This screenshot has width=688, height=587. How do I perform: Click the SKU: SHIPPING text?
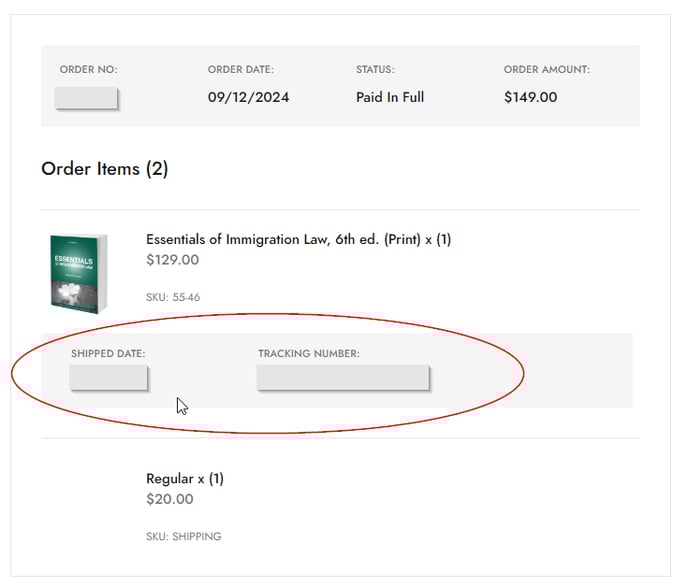[183, 537]
